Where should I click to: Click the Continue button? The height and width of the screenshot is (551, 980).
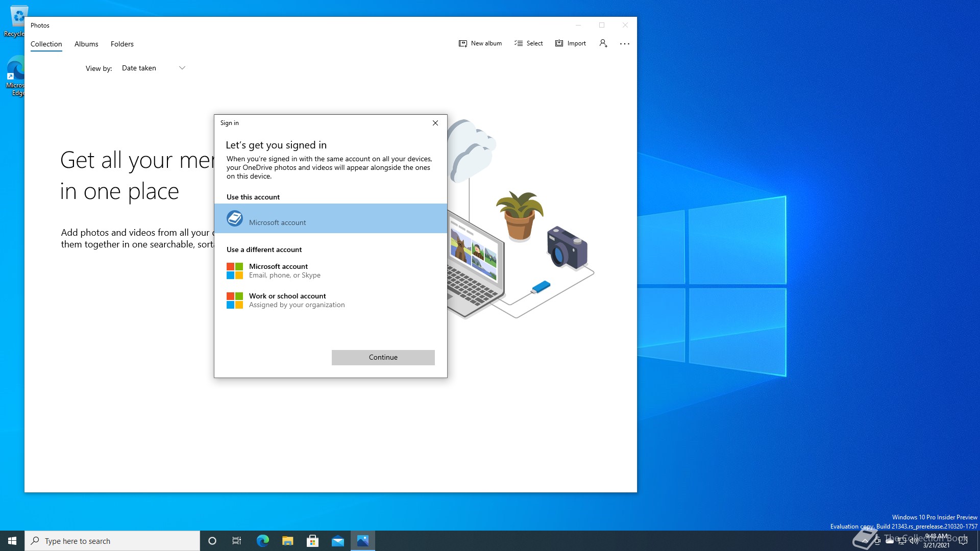(x=383, y=357)
